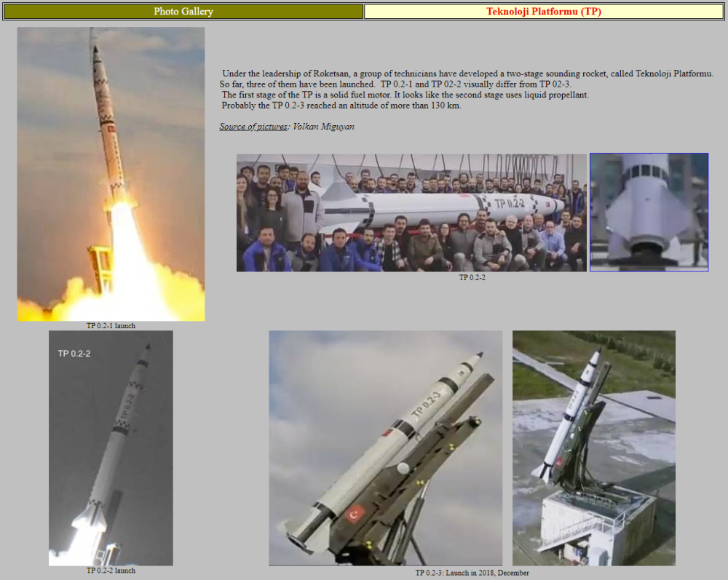The height and width of the screenshot is (580, 728).
Task: Click the name 'Volkan Miguyan'
Action: 324,127
